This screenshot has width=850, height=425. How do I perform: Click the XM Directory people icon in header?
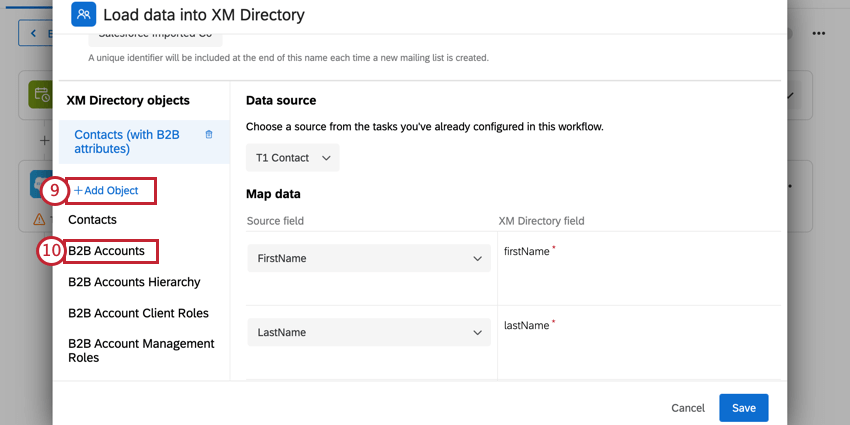(83, 14)
